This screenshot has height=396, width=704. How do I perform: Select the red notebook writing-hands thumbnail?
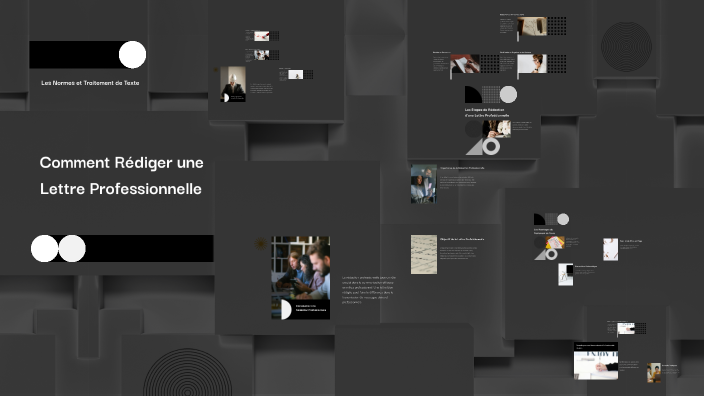pos(465,64)
